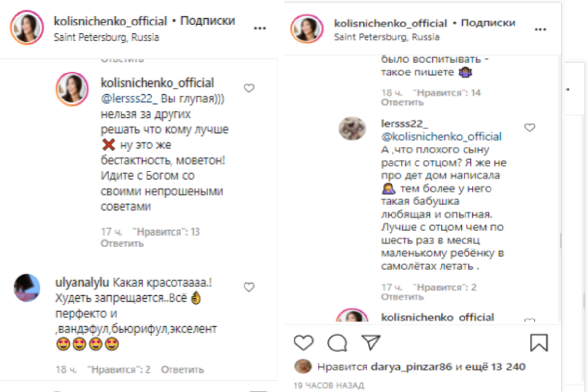The width and height of the screenshot is (588, 392).
Task: View likes count on the 17 ч. reply with 13 likes
Action: pos(166,232)
